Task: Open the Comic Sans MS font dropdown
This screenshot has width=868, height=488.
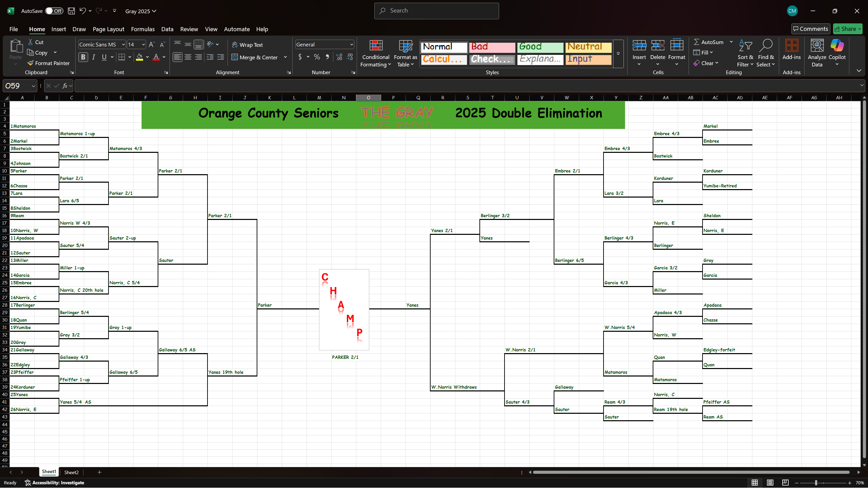Action: (x=123, y=44)
